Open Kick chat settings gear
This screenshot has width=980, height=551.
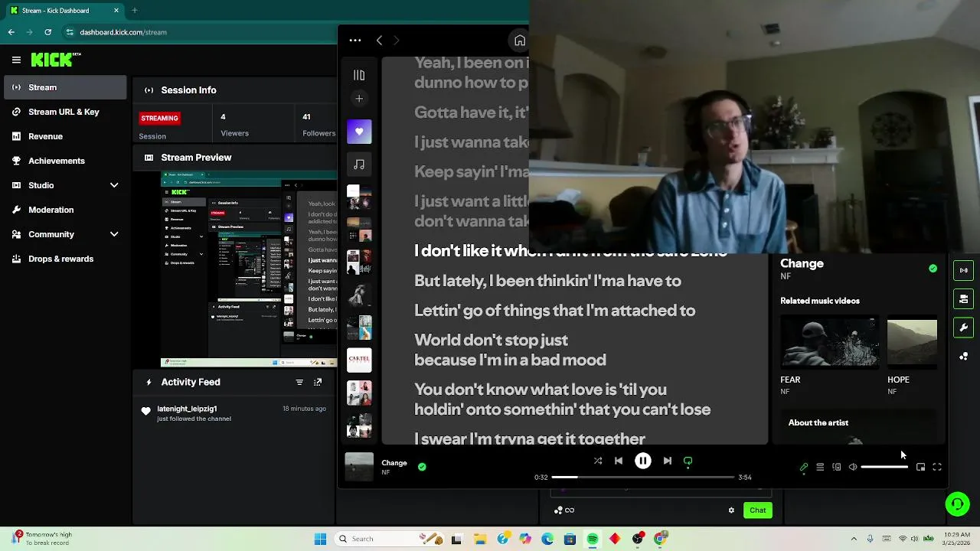[x=731, y=510]
